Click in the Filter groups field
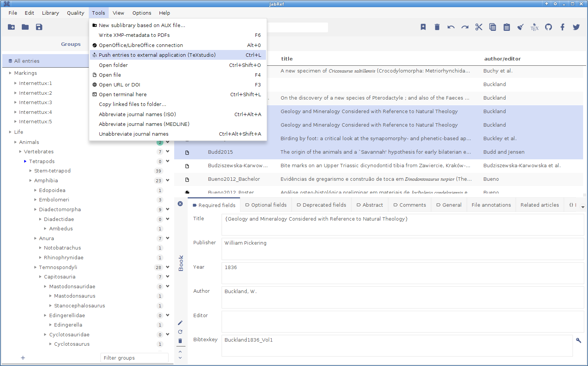The width and height of the screenshot is (588, 366). coord(134,358)
